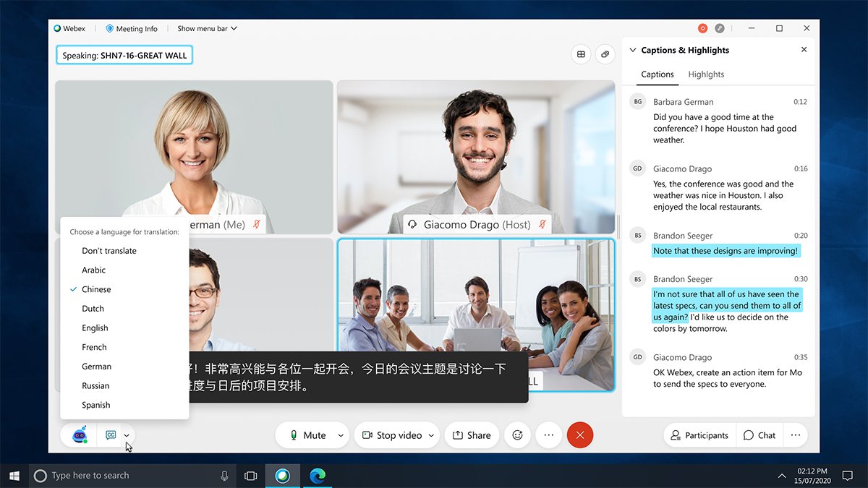Open the emoji reactions icon

517,435
